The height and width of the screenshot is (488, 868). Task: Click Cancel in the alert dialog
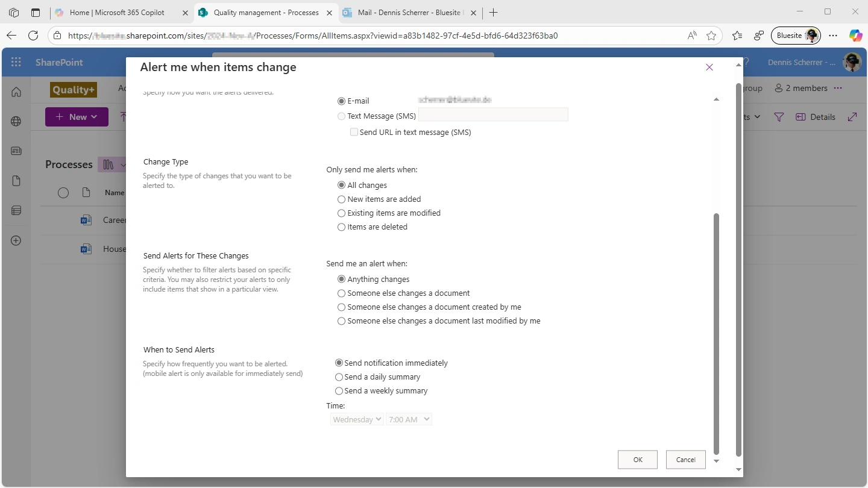coord(686,460)
